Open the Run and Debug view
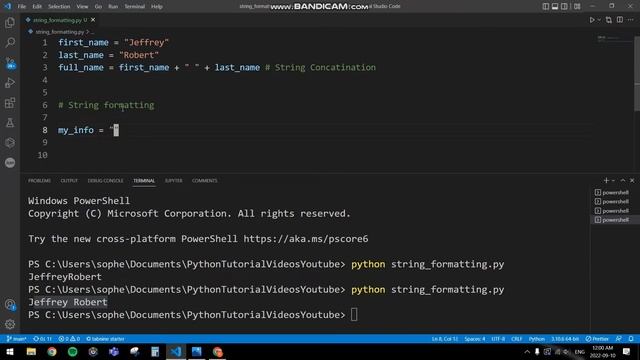Image resolution: width=640 pixels, height=360 pixels. [x=10, y=83]
